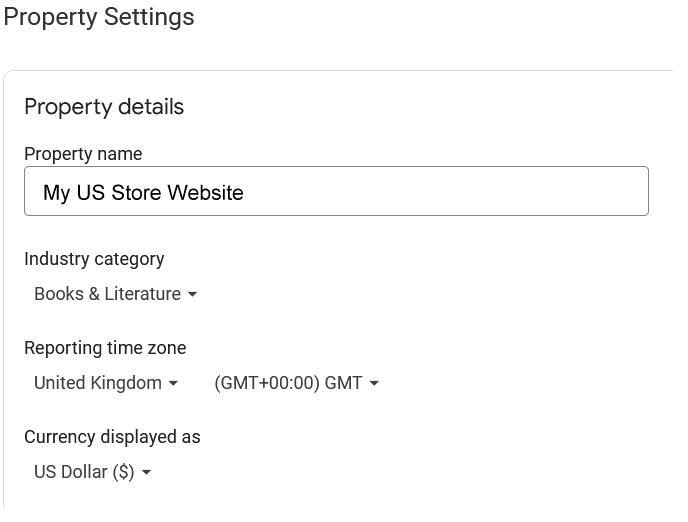This screenshot has width=688, height=522.
Task: Click the arrow beside Books & Literature
Action: click(x=192, y=294)
